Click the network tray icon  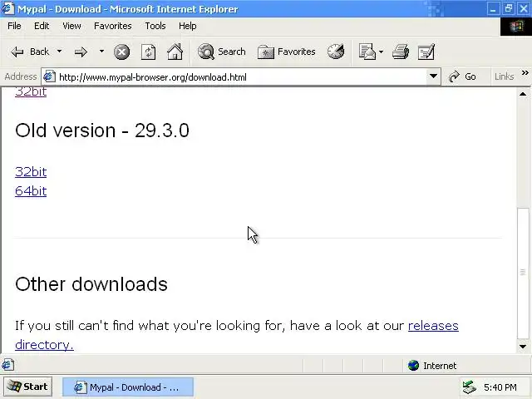point(470,387)
